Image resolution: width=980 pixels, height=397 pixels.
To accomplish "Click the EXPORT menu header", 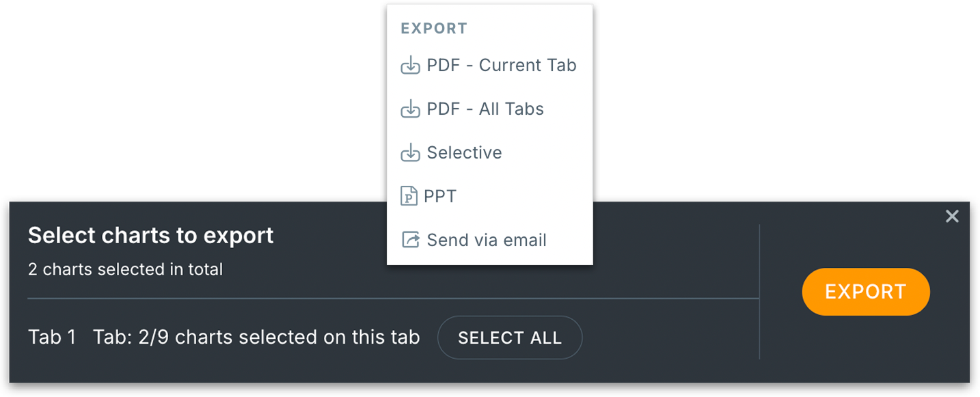I will pyautogui.click(x=434, y=29).
